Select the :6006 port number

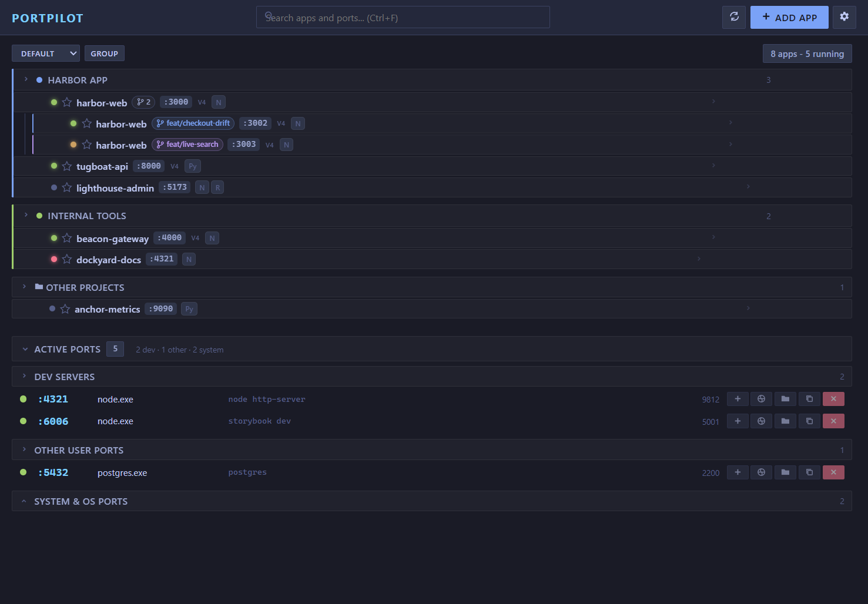(x=53, y=421)
